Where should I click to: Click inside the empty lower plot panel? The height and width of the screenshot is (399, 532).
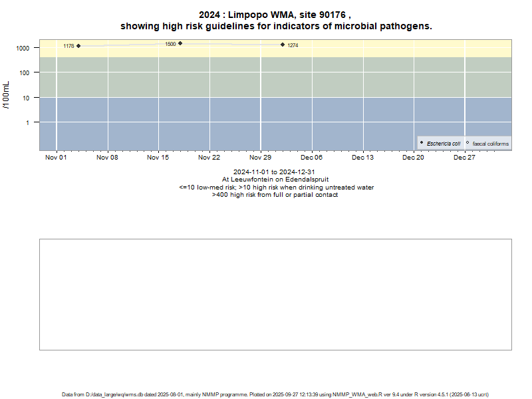[275, 294]
